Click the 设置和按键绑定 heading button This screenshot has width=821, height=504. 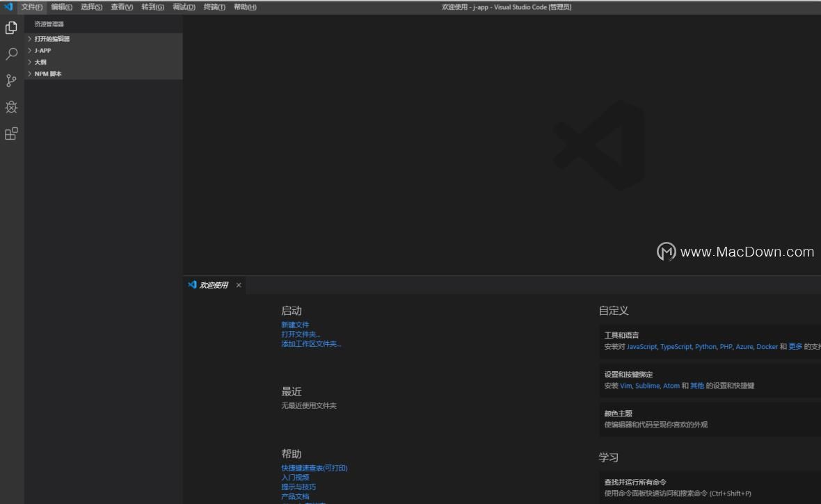628,374
